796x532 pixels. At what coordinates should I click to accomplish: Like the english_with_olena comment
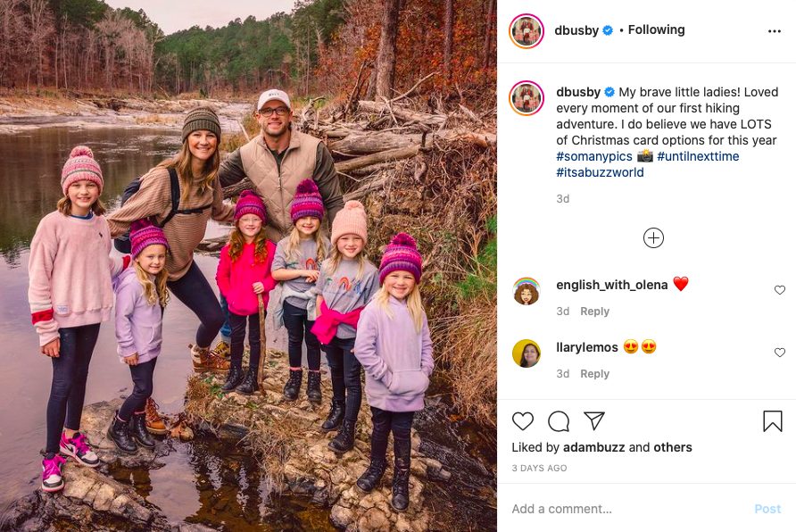coord(780,290)
